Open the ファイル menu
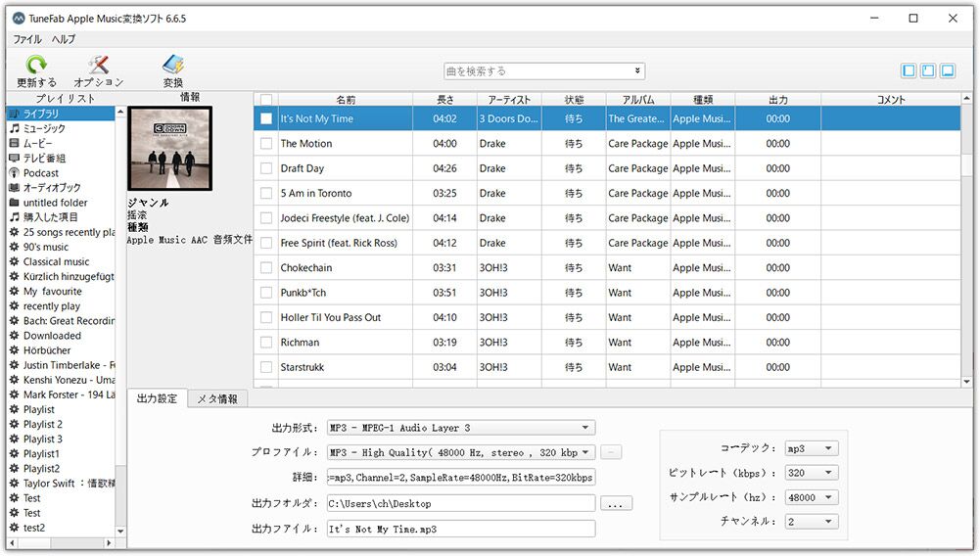 point(26,39)
